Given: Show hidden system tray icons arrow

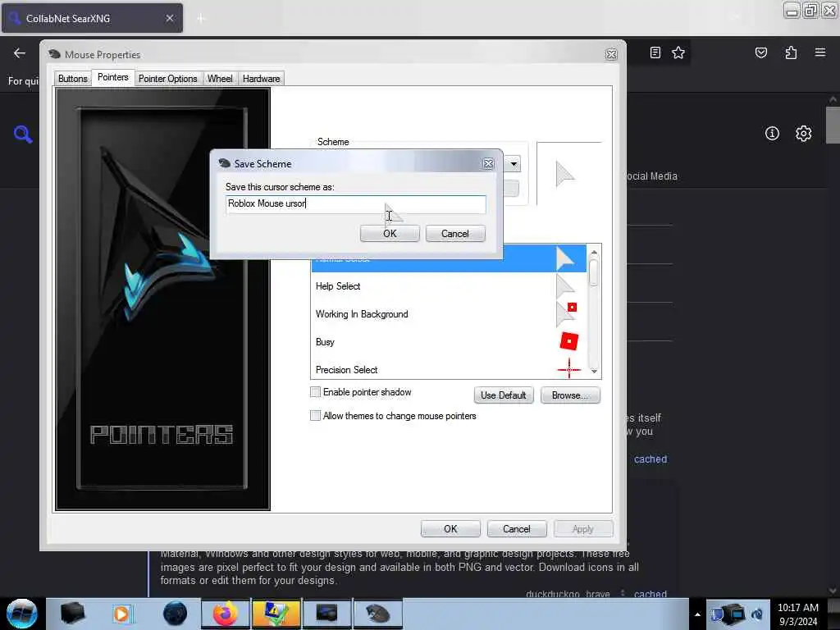Looking at the screenshot, I should 697,614.
